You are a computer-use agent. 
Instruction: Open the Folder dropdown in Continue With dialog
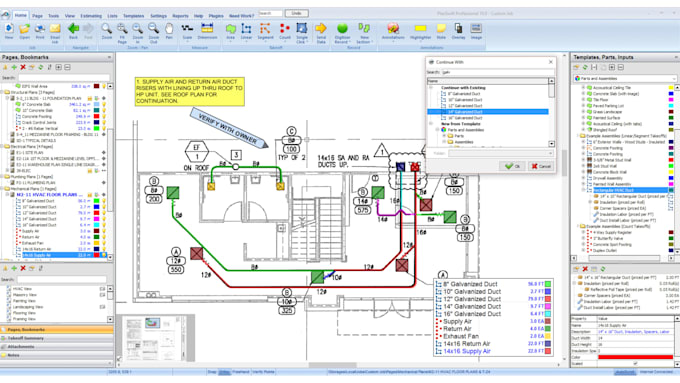[x=501, y=154]
